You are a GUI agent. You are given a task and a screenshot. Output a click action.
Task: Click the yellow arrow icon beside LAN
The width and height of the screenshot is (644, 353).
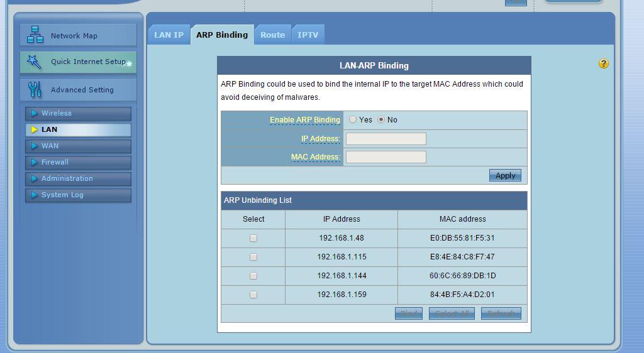click(34, 129)
